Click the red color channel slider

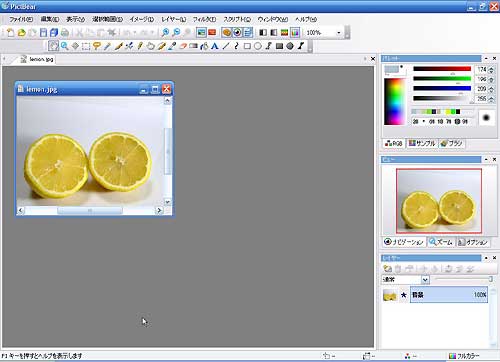[442, 69]
